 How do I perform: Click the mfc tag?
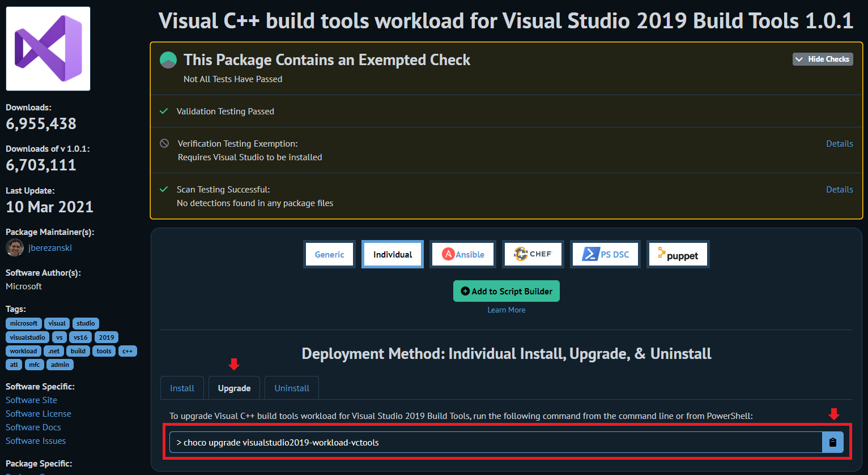[35, 365]
